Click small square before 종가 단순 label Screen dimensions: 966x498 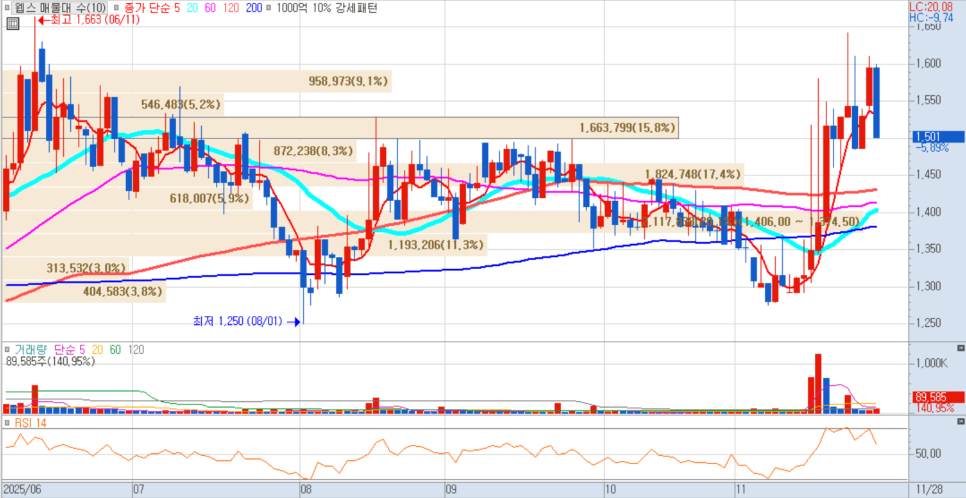117,8
